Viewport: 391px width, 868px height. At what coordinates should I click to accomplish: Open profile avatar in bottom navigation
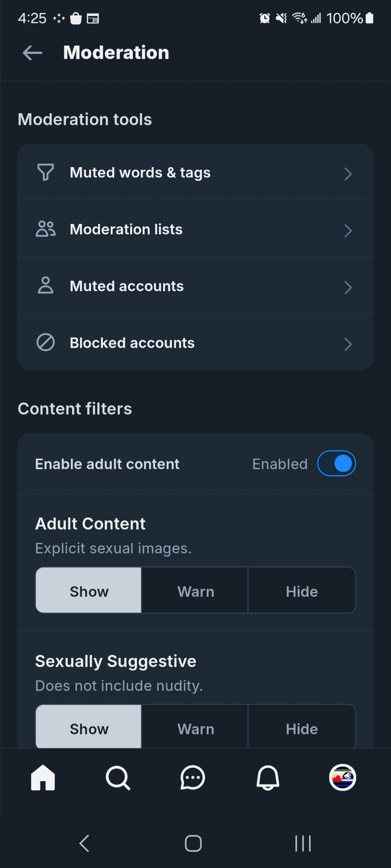tap(342, 778)
